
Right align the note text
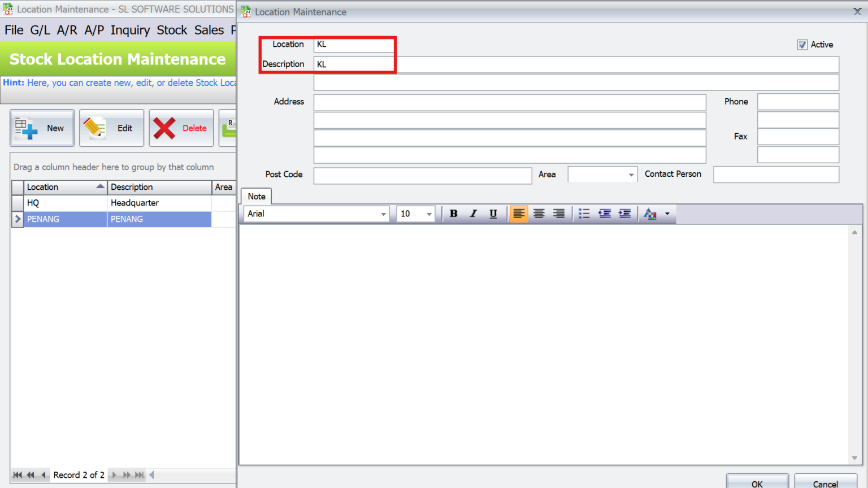[558, 213]
